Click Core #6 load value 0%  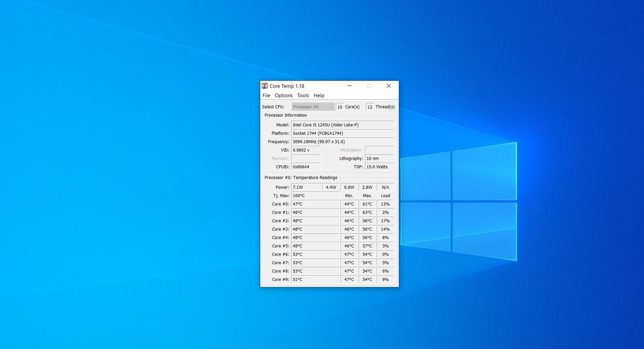click(x=385, y=254)
